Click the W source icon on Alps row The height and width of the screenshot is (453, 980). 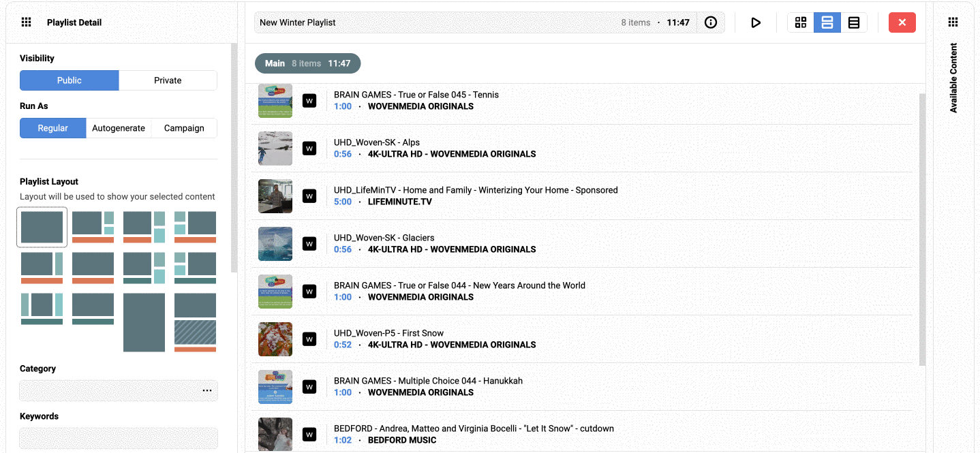309,149
